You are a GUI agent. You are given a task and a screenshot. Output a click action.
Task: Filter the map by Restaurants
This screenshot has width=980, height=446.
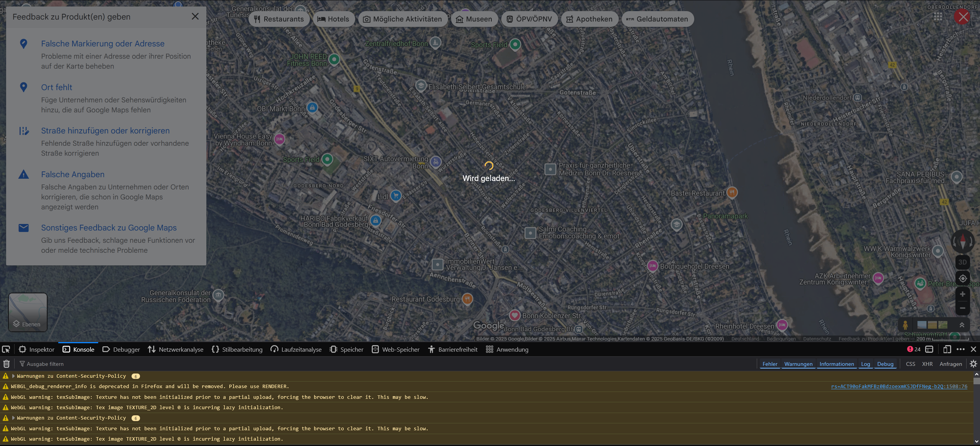(x=279, y=19)
